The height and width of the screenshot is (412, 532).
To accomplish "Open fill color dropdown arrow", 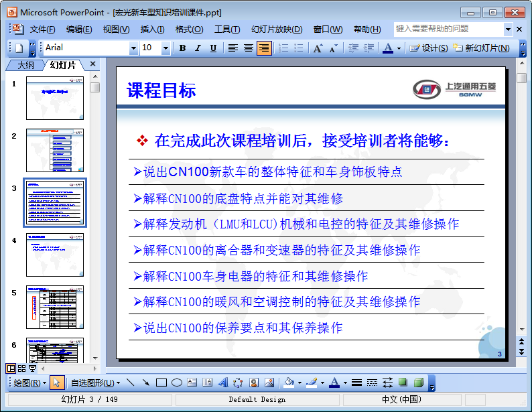I will [x=300, y=383].
